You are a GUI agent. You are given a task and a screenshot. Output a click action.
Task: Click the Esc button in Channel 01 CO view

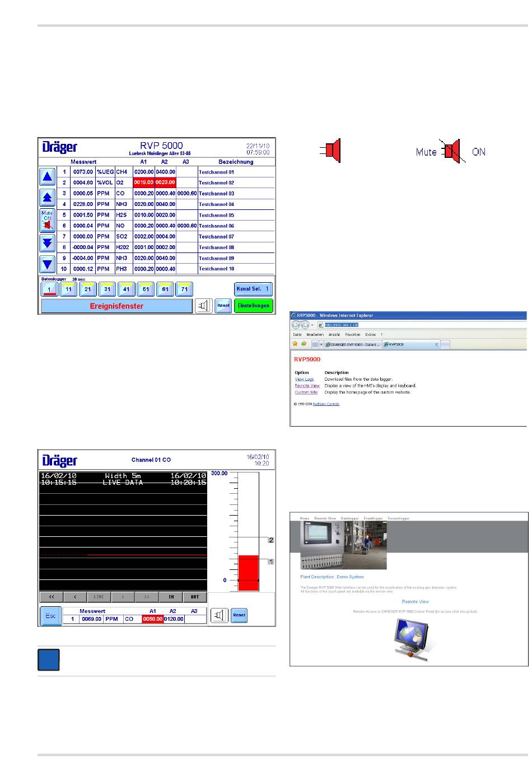(50, 616)
